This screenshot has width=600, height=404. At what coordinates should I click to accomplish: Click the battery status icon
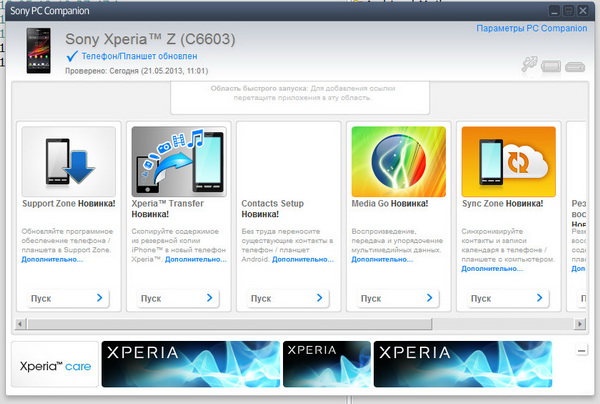click(552, 67)
